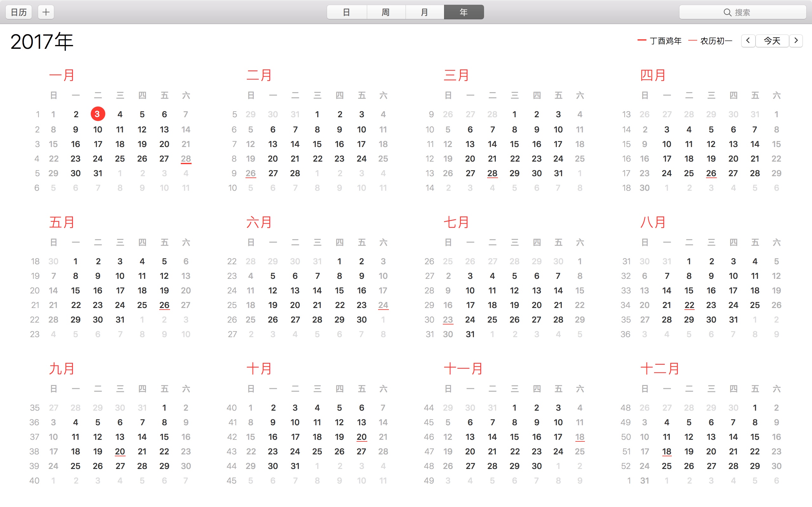The height and width of the screenshot is (507, 812).
Task: Click underlined January 28 lunar new year
Action: [x=186, y=159]
